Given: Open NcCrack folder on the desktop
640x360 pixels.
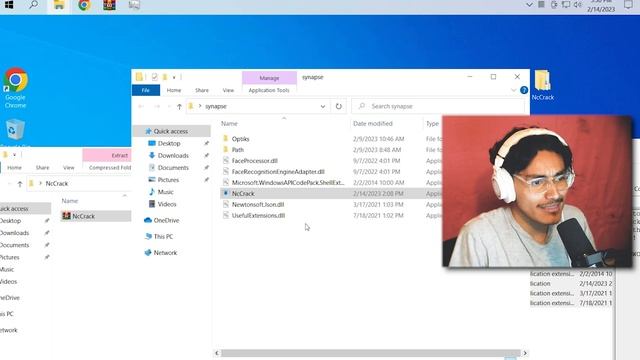Looking at the screenshot, I should (542, 85).
